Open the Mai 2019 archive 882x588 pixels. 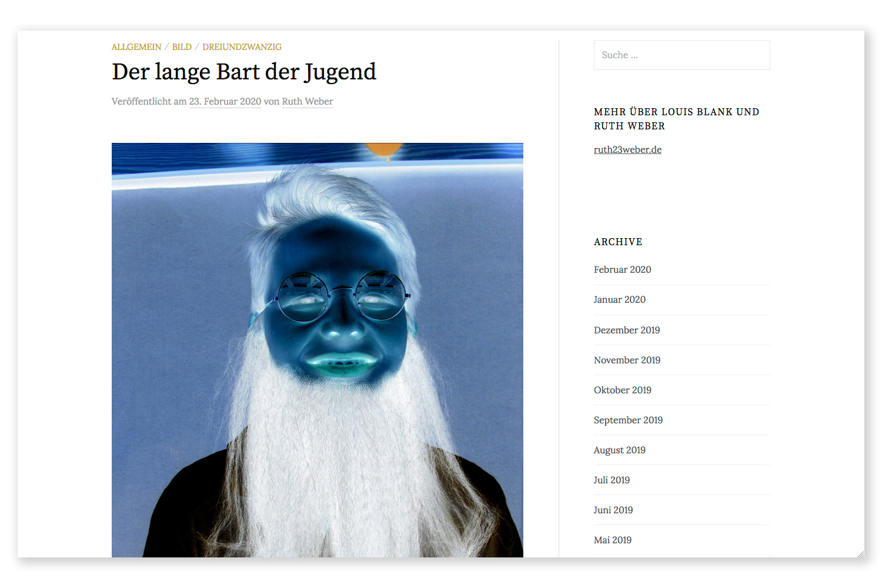click(613, 540)
